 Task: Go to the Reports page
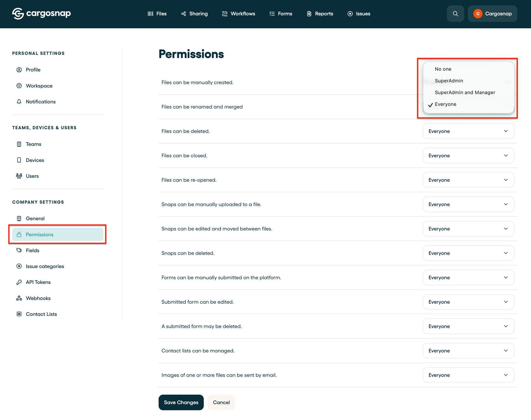point(320,14)
